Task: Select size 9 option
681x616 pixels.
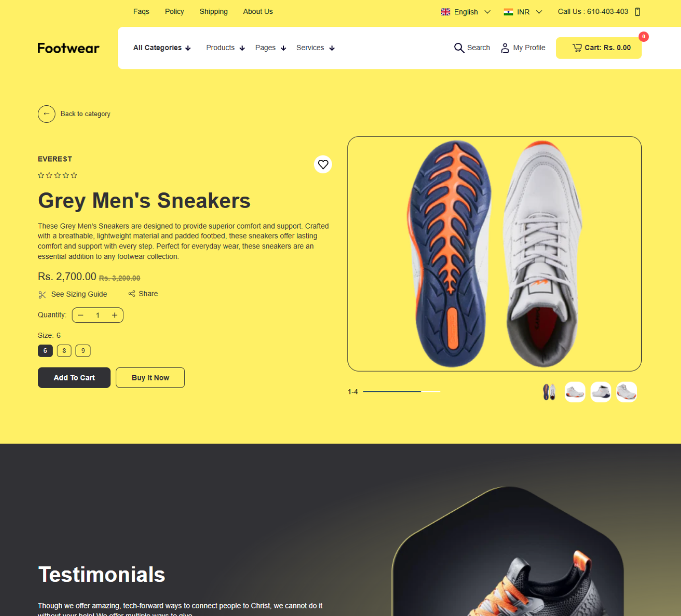Action: coord(83,351)
